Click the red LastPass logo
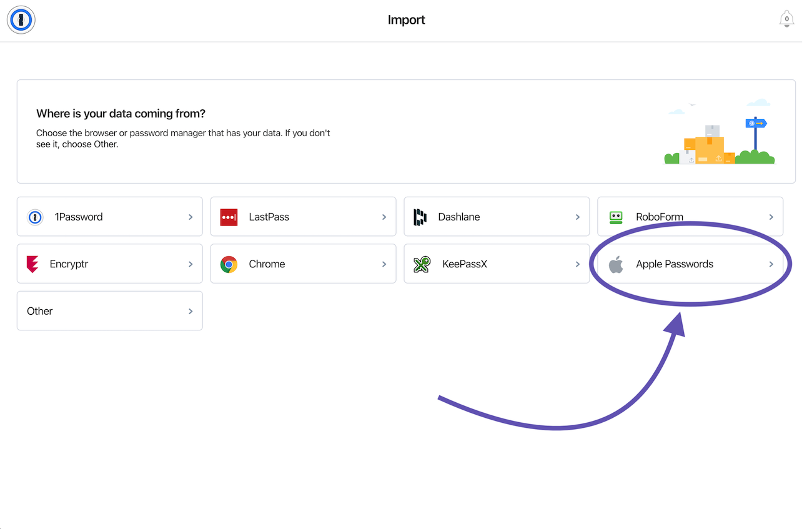812x529 pixels. (x=229, y=217)
